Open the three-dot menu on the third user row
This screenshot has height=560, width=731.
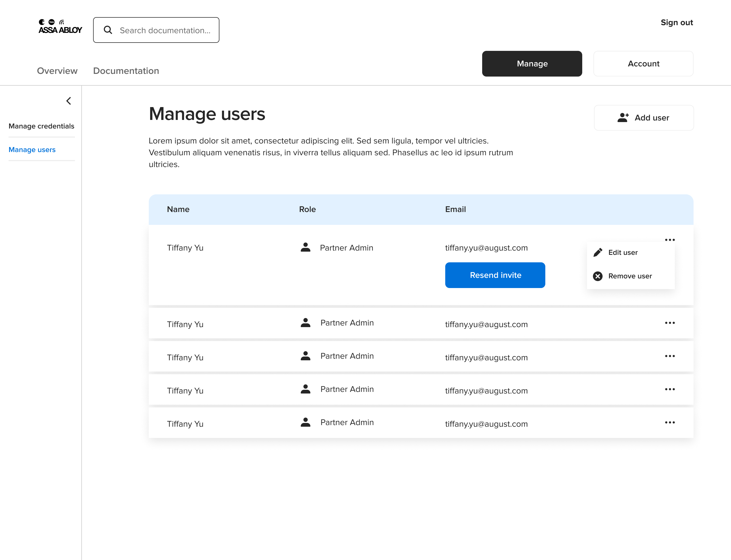[x=670, y=356]
